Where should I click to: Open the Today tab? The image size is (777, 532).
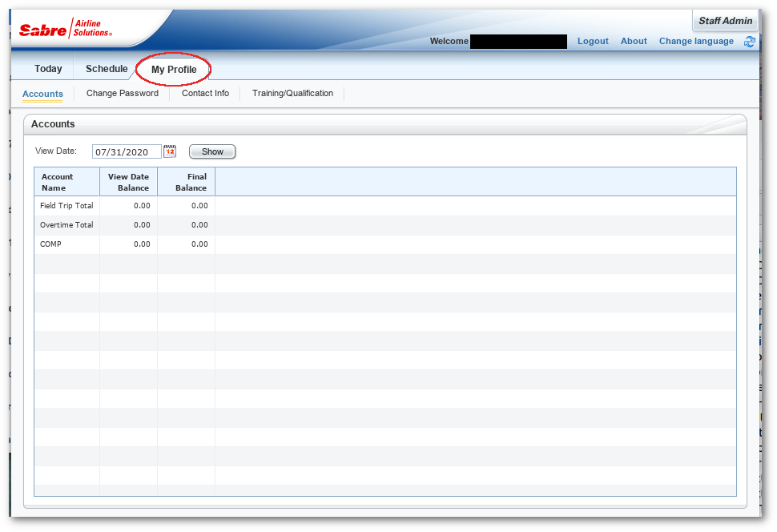(48, 69)
